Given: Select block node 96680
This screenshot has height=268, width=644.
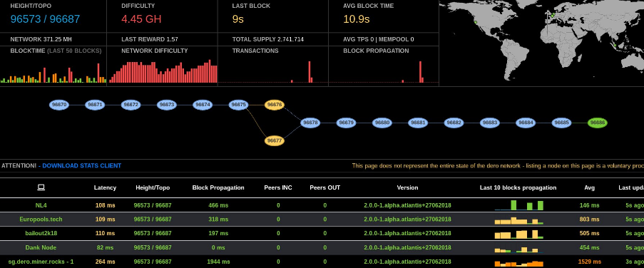Looking at the screenshot, I should [x=382, y=123].
